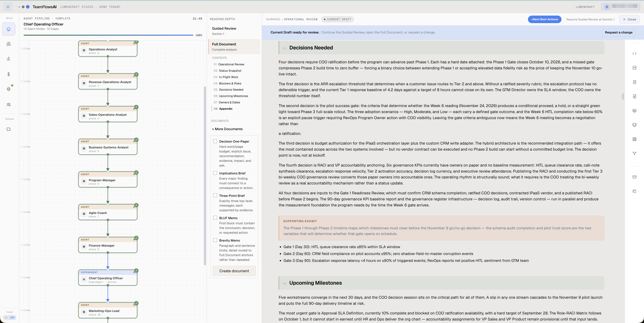
Task: Click the TeamFlowsAI logo text
Action: 44,7
